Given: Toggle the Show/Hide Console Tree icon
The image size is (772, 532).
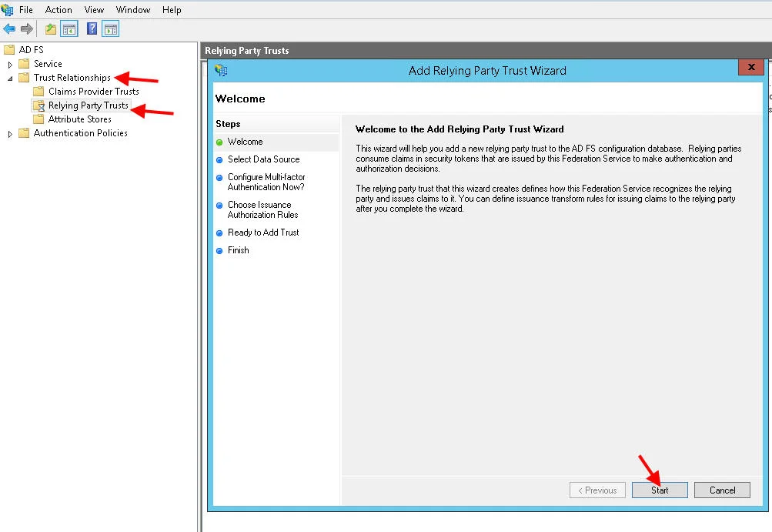Looking at the screenshot, I should point(69,29).
